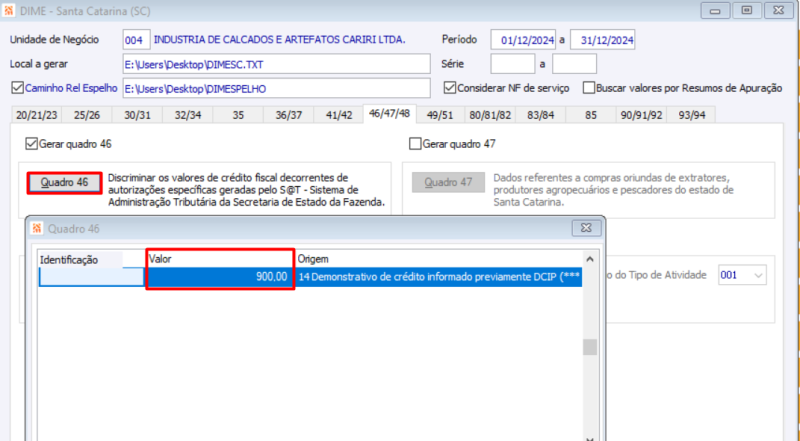This screenshot has width=800, height=441.
Task: Minimize the DIME Santa Catarina window
Action: tap(715, 10)
